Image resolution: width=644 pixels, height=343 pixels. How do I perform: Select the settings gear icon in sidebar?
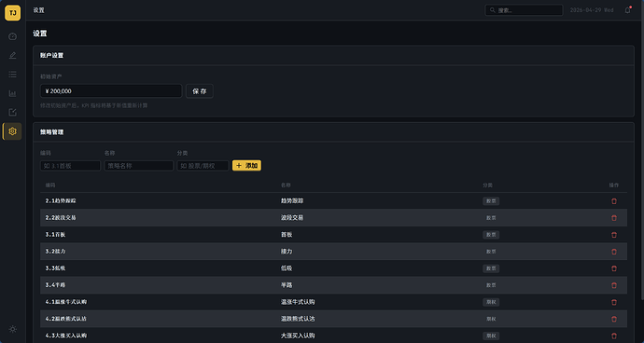click(12, 131)
